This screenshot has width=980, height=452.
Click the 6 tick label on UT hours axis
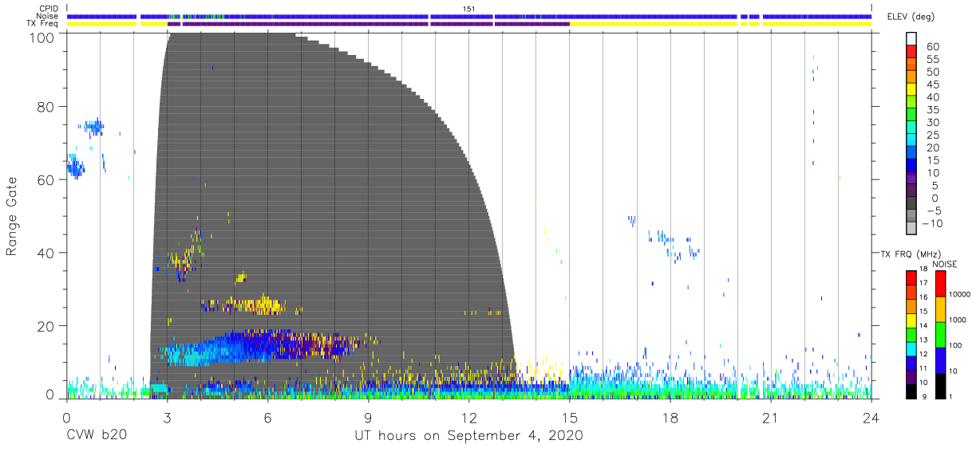[268, 417]
